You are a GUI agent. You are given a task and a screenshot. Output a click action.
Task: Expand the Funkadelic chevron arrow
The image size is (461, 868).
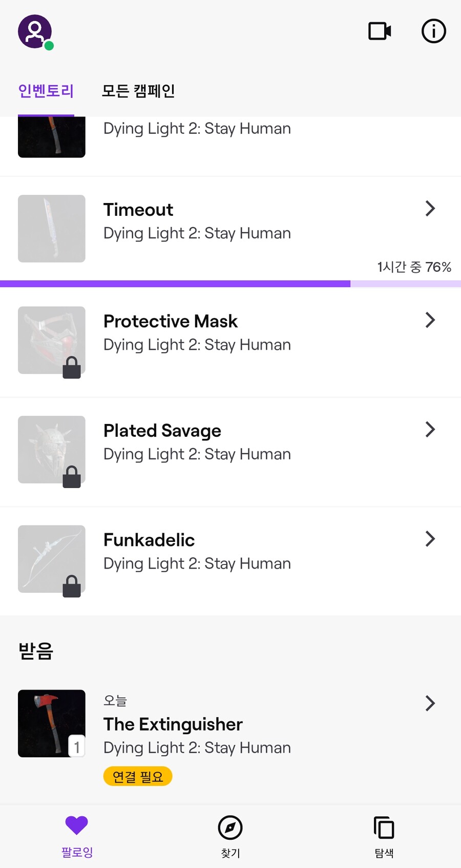click(x=430, y=539)
